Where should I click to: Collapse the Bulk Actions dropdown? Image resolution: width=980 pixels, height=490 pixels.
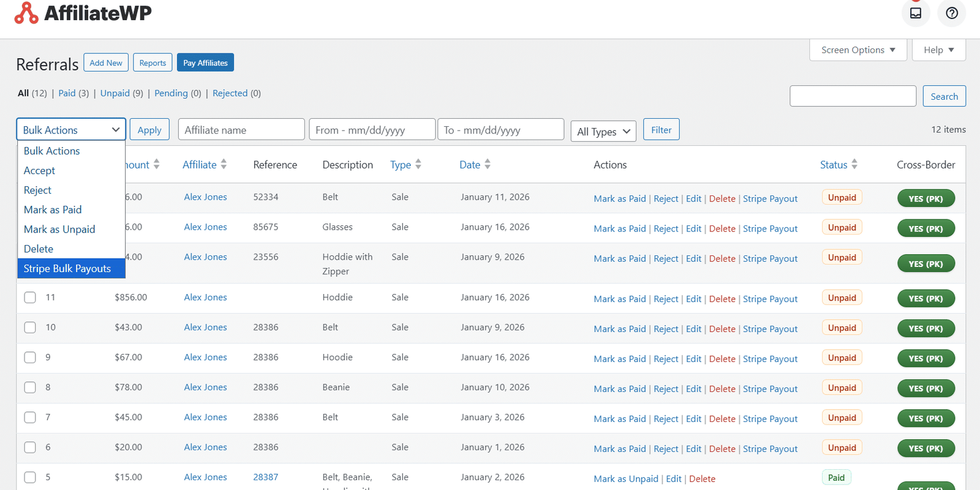point(71,130)
